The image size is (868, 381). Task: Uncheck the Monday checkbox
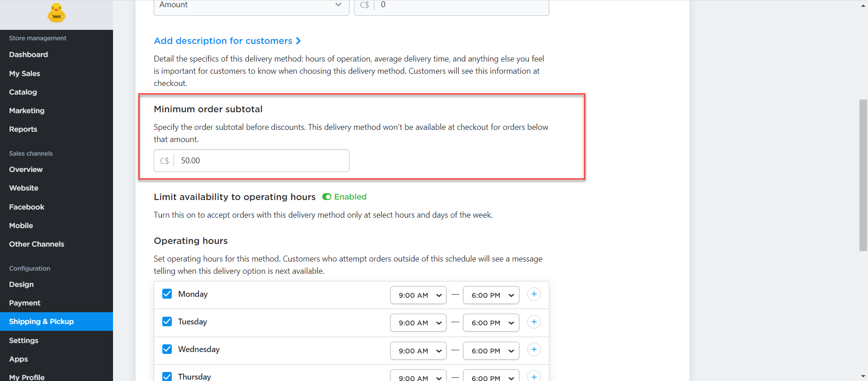[x=167, y=294]
